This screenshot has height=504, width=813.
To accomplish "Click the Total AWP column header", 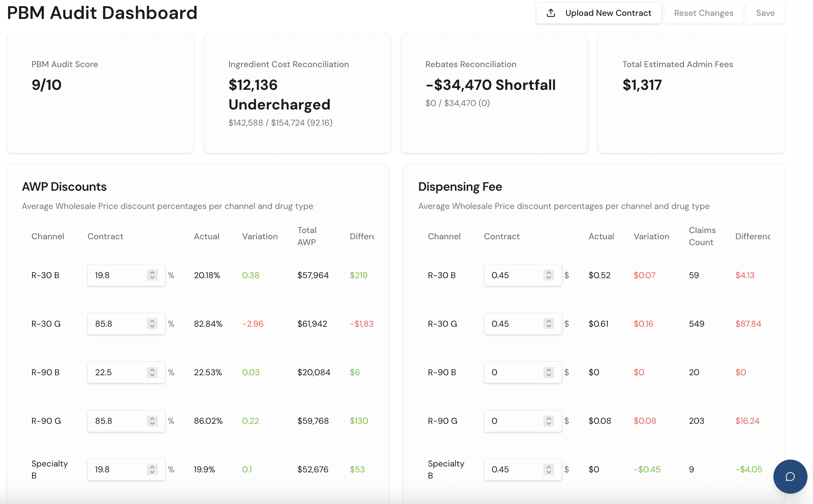I will coord(307,236).
